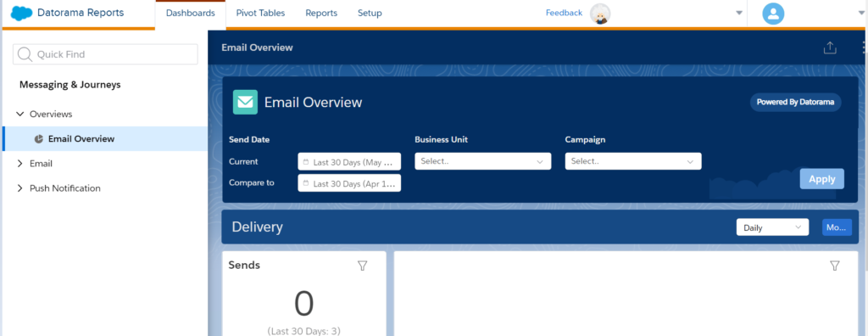Open the Current Last 30 Days date picker
The height and width of the screenshot is (336, 868).
(x=349, y=162)
